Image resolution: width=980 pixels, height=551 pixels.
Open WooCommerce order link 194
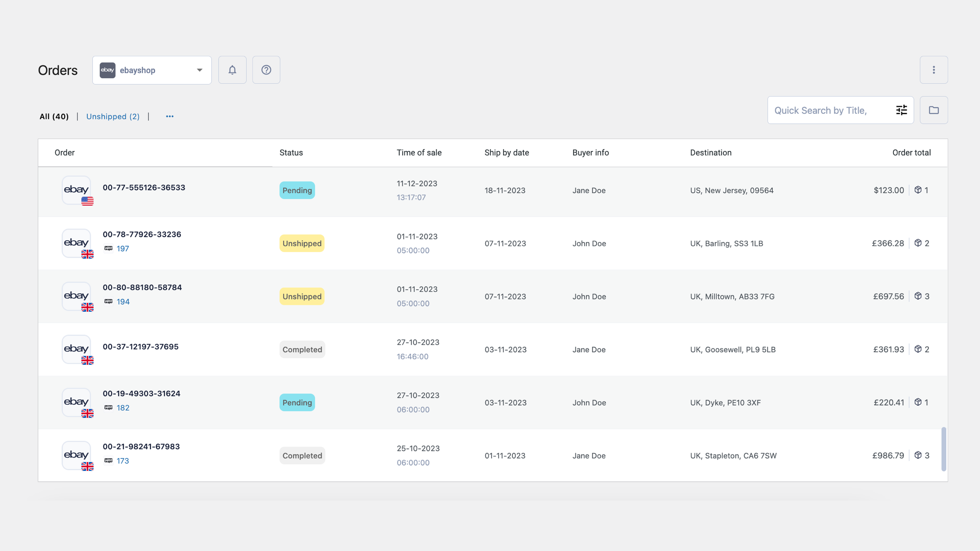point(123,301)
